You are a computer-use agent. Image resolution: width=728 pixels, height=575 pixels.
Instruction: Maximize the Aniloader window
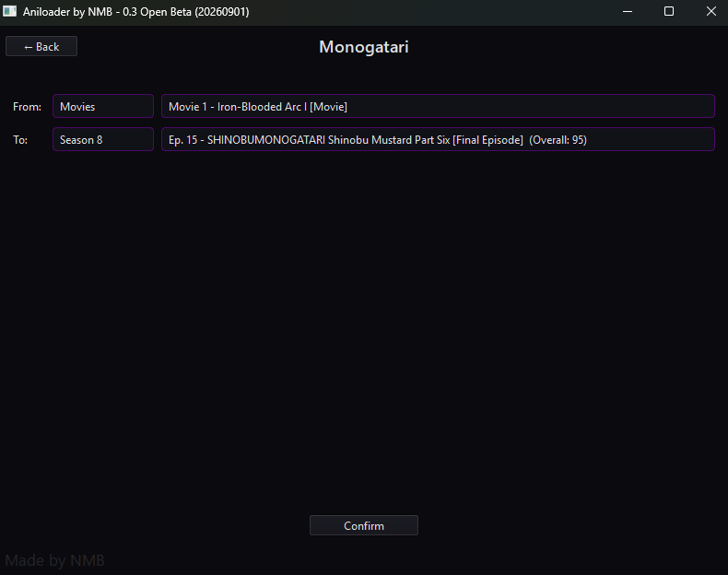669,11
